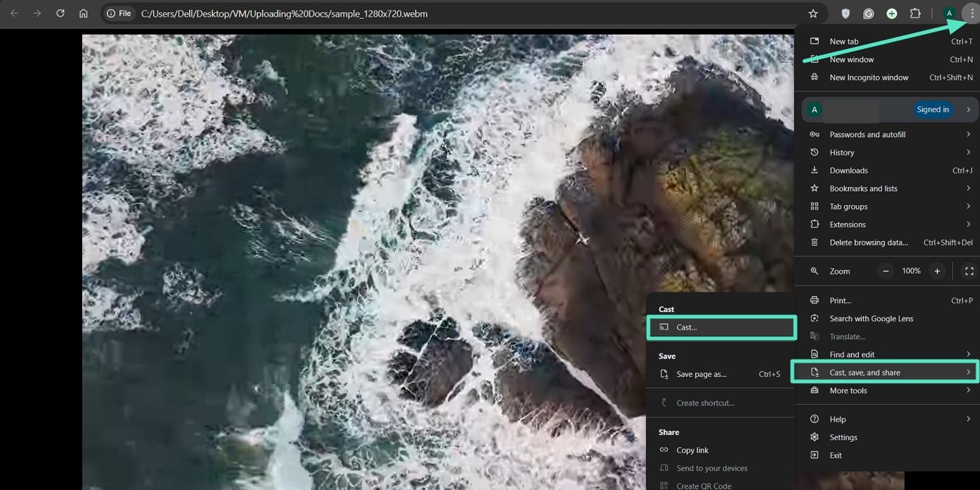
Task: Click Create QR Code option
Action: [x=720, y=485]
